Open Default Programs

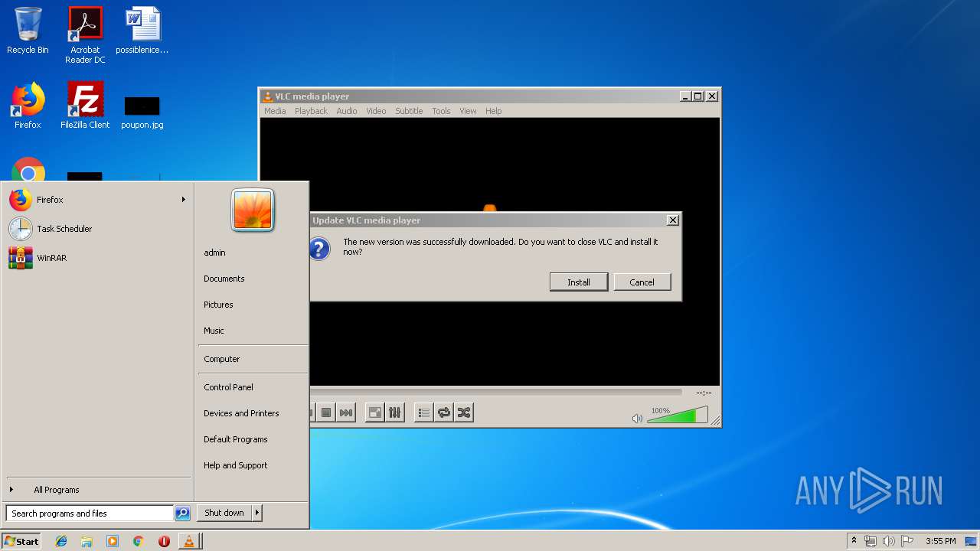coord(253,439)
